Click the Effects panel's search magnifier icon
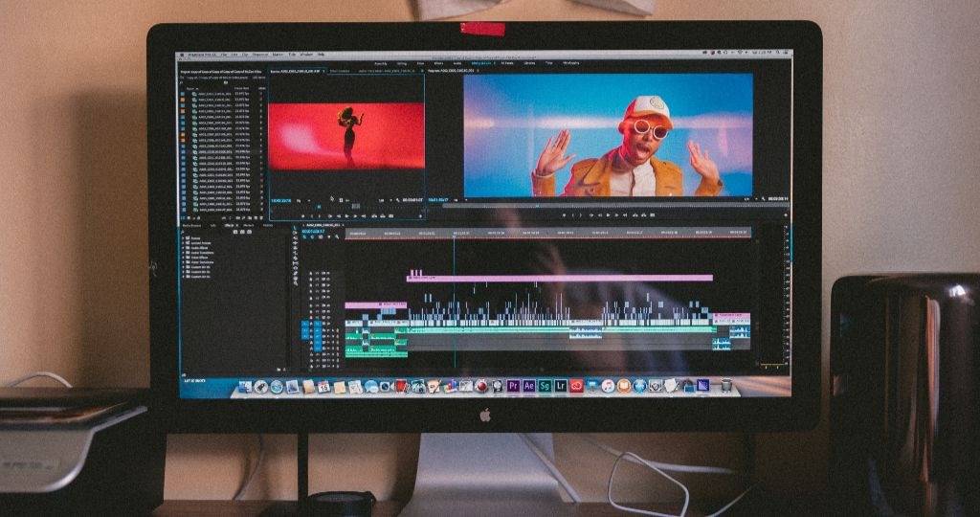Screen dimensions: 980x517 [183, 232]
